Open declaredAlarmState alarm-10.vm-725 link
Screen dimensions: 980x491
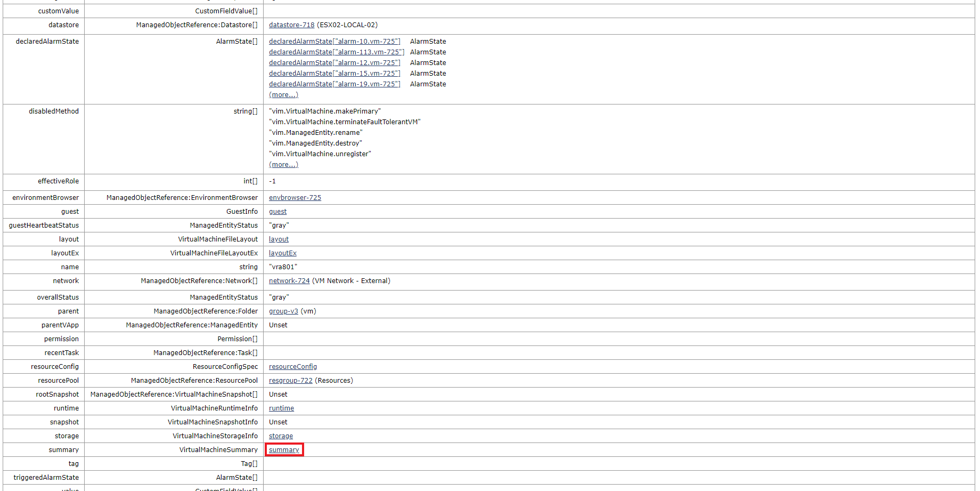click(x=334, y=41)
